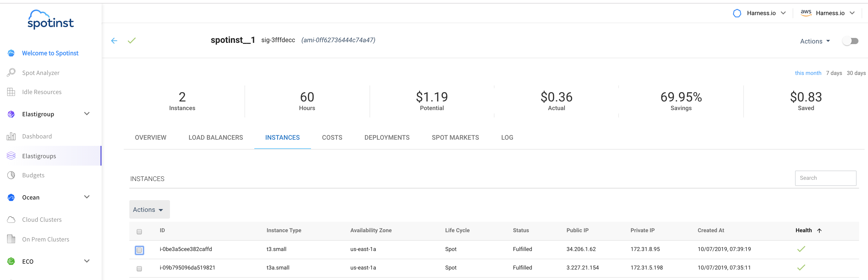This screenshot has width=868, height=280.
Task: Select the Instances tab
Action: coord(282,138)
